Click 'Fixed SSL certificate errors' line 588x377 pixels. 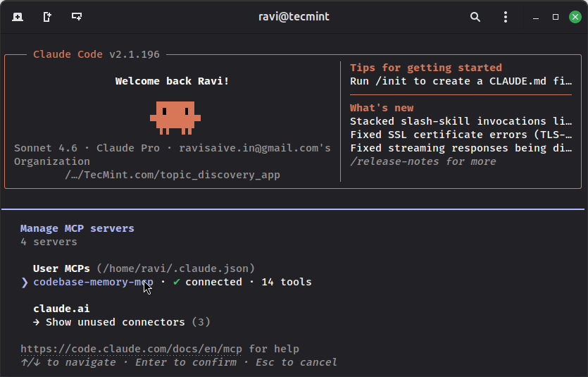[x=461, y=135]
